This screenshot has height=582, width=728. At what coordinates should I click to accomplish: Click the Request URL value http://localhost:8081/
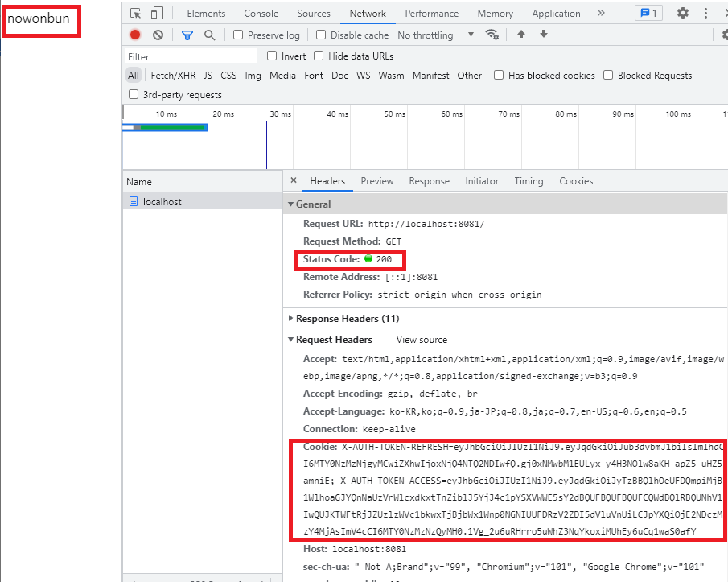click(x=426, y=224)
